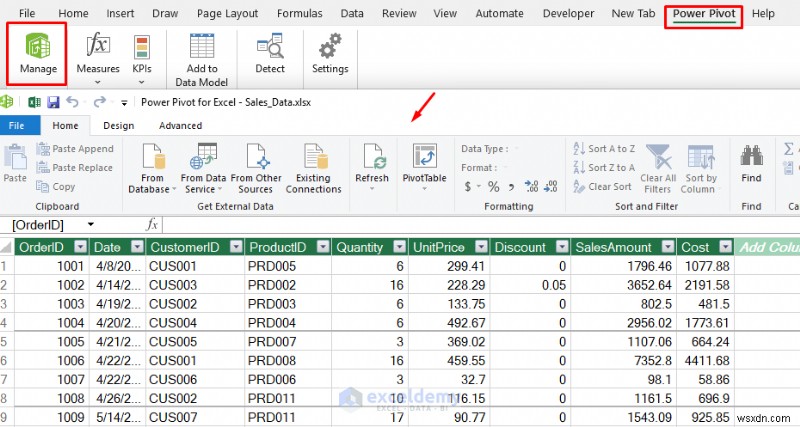Select row header number 5
The height and width of the screenshot is (427, 800).
pyautogui.click(x=7, y=342)
